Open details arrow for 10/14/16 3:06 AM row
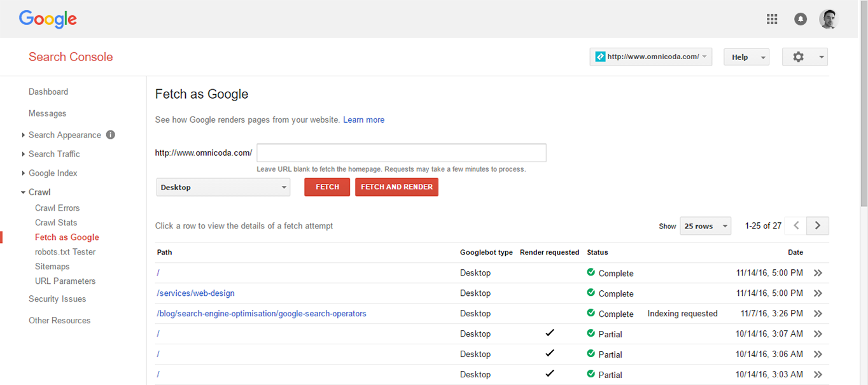 click(x=818, y=354)
